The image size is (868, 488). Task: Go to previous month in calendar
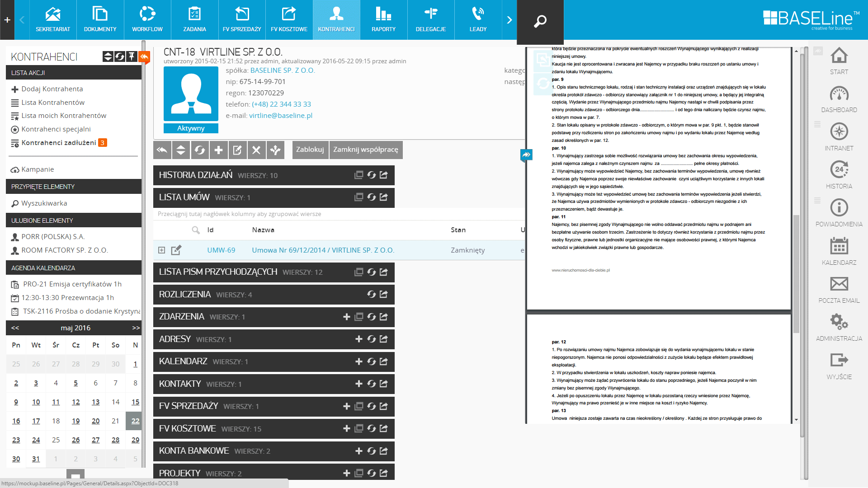tap(15, 328)
